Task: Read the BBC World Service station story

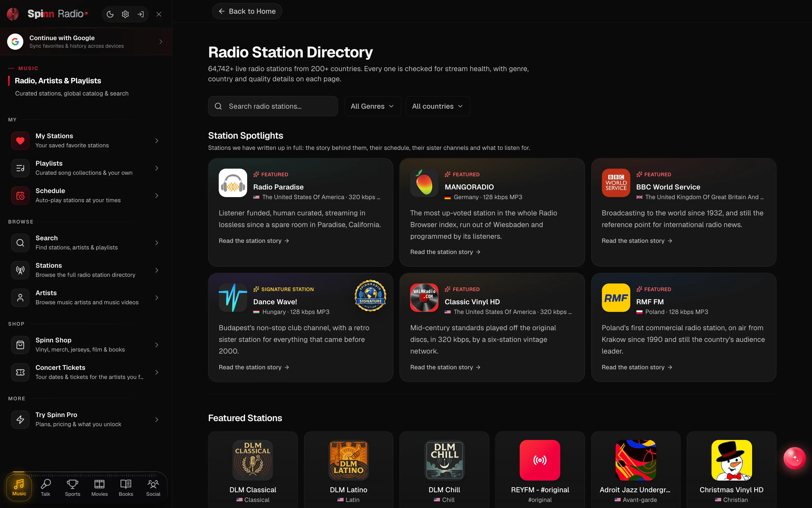Action: click(x=637, y=241)
